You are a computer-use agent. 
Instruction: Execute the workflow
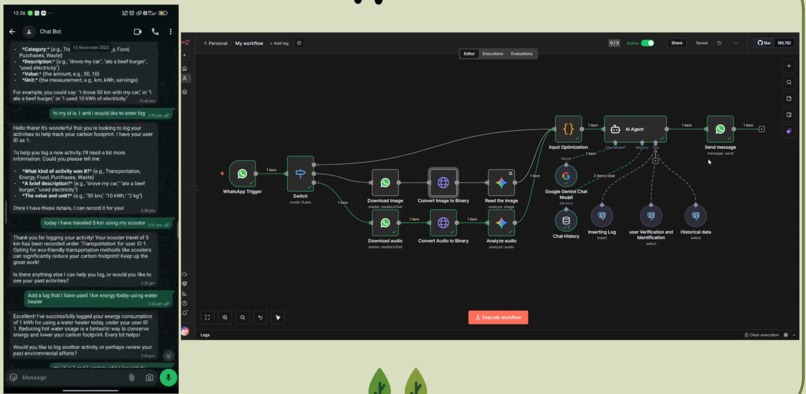click(x=498, y=317)
